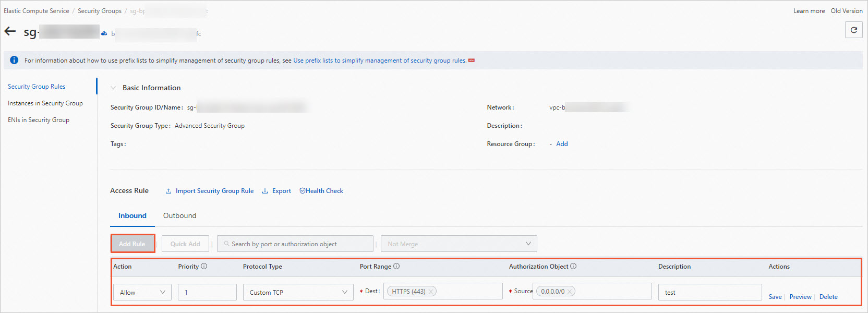The width and height of the screenshot is (868, 313).
Task: Delete the rule
Action: (828, 297)
